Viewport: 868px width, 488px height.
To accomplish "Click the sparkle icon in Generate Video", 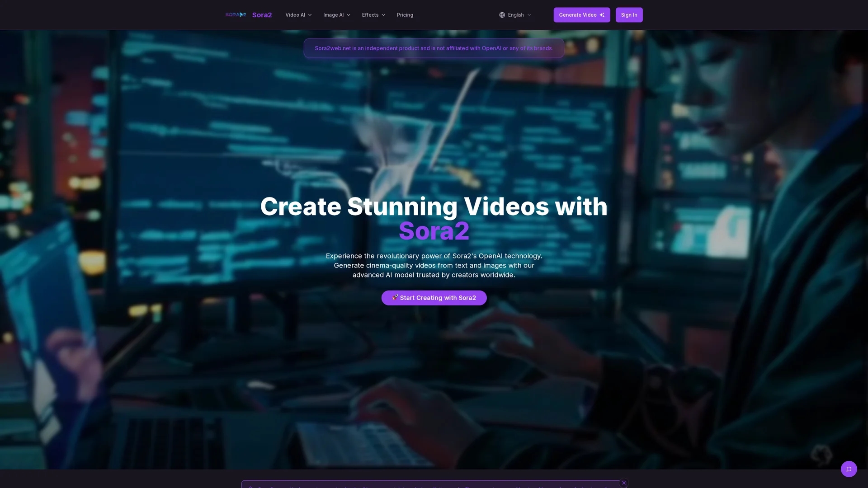I will (x=602, y=15).
